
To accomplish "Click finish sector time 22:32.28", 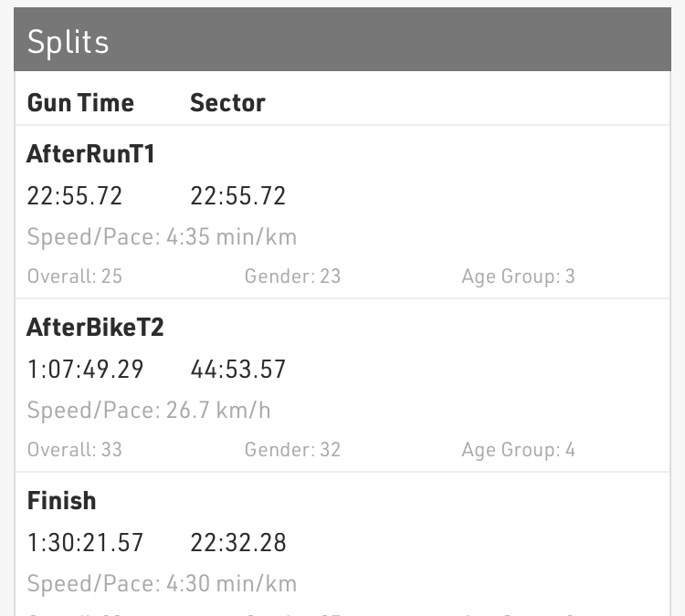I will 238,542.
